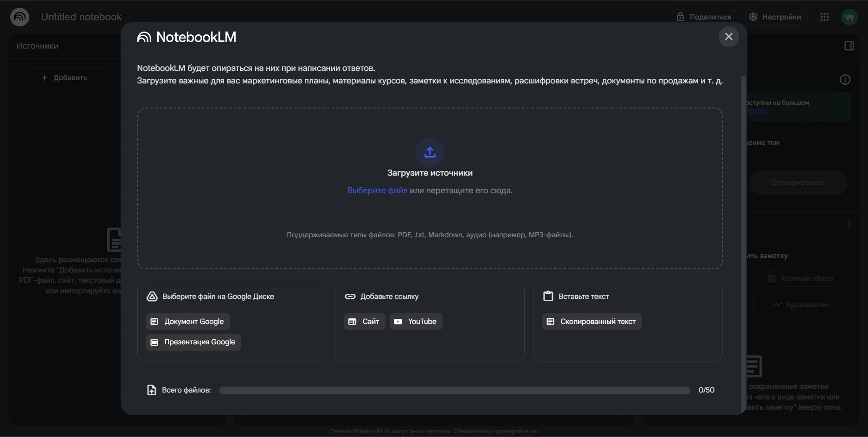This screenshot has height=437, width=868.
Task: Click the 'Загрузите источники' heading text
Action: coord(430,173)
